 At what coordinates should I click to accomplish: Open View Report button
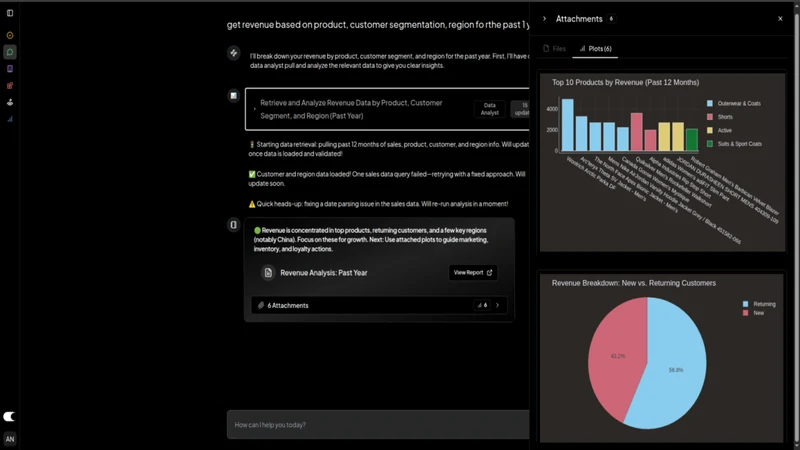[x=473, y=272]
